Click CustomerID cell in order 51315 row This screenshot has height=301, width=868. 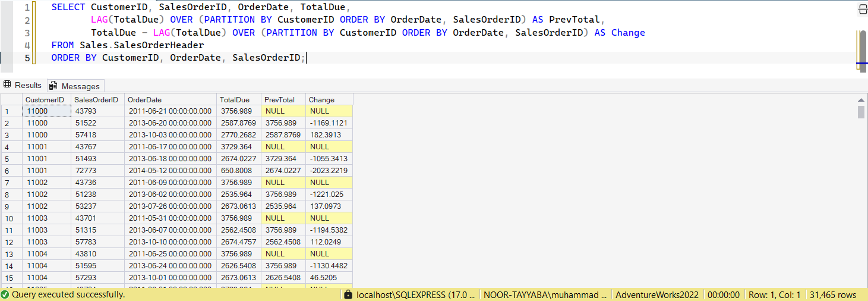coord(46,230)
